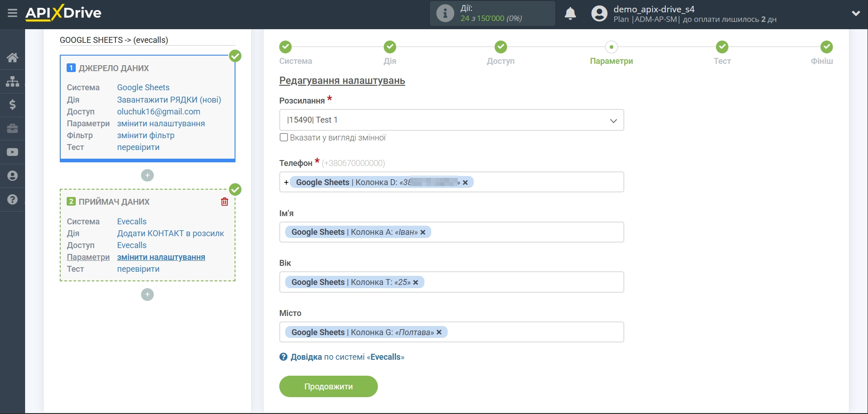
Task: Go to the Параметри step
Action: coord(612,47)
